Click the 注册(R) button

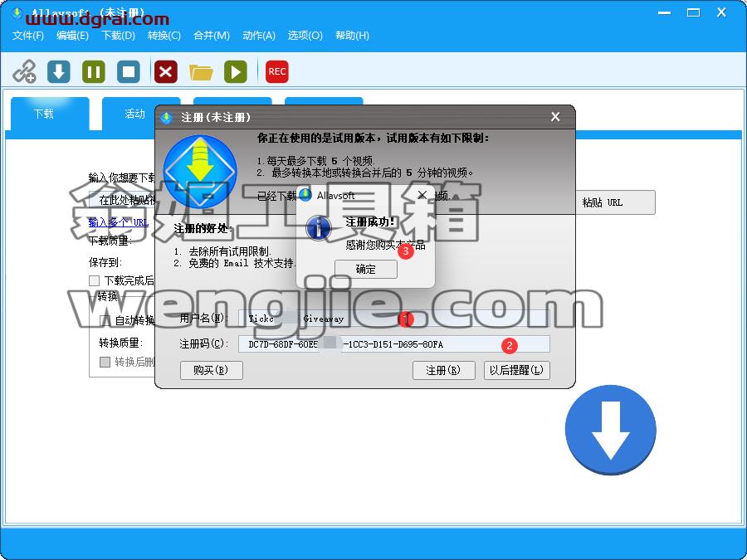(x=443, y=370)
